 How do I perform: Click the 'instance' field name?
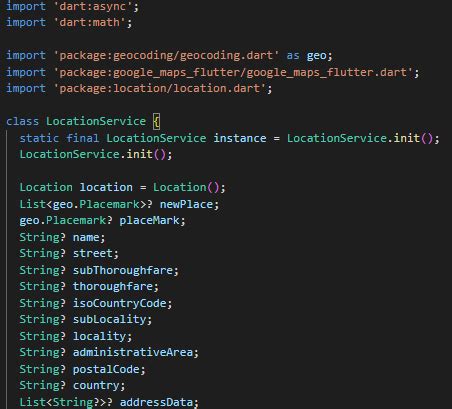pos(240,138)
